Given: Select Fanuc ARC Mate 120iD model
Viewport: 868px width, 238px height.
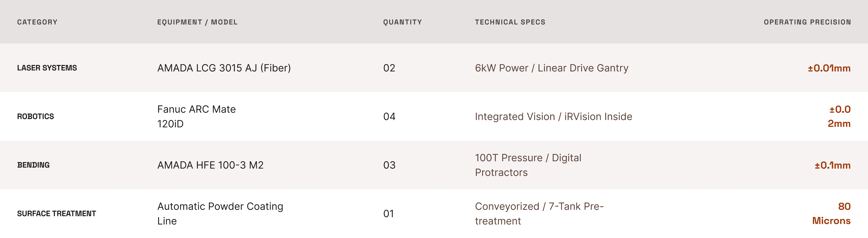Looking at the screenshot, I should (x=196, y=116).
